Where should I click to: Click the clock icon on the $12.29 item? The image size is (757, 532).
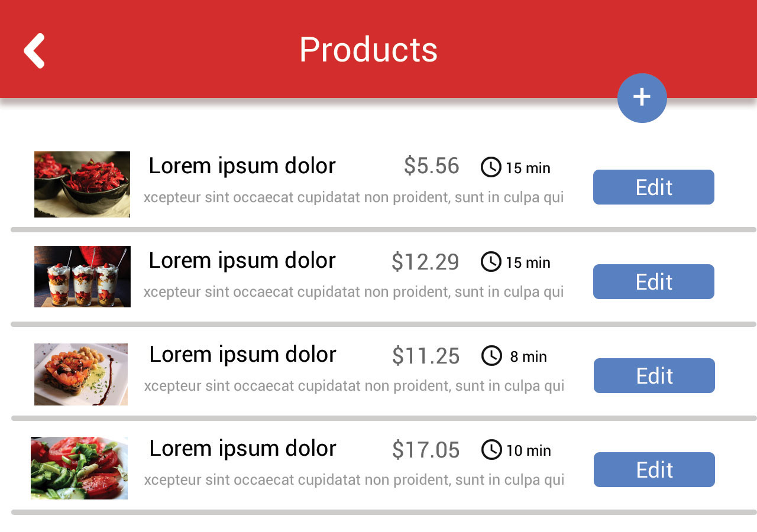tap(491, 261)
